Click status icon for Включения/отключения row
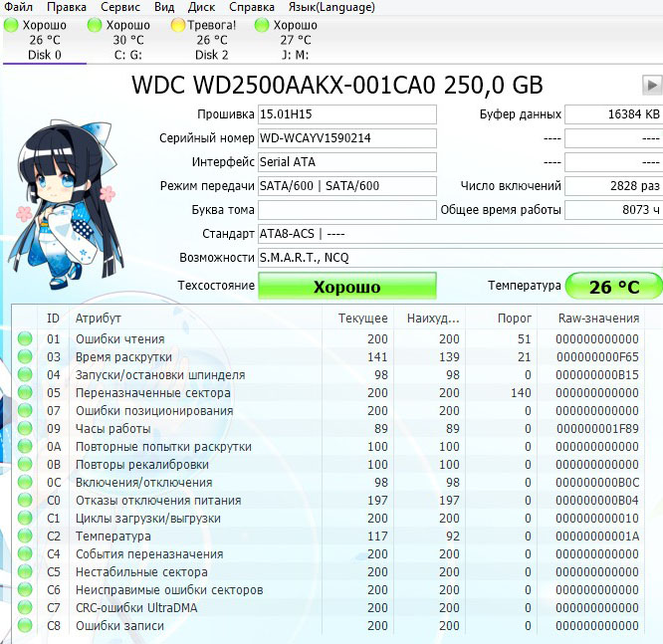Image resolution: width=663 pixels, height=644 pixels. pos(25,482)
